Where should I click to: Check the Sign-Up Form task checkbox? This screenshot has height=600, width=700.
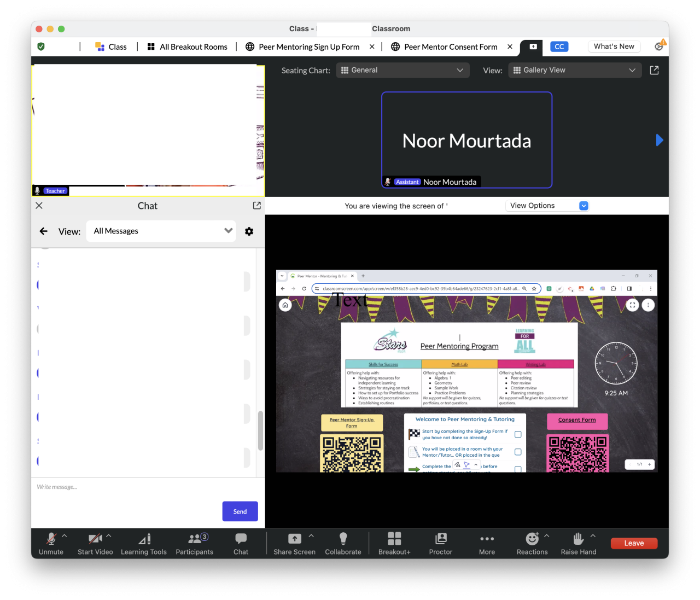tap(518, 434)
